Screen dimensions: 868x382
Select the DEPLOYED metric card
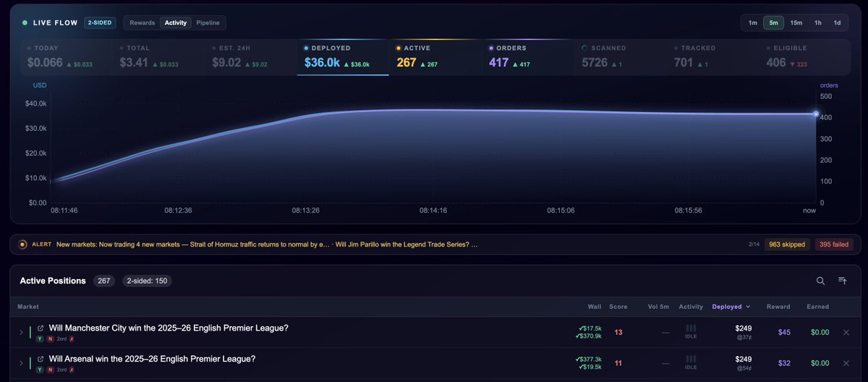[343, 57]
